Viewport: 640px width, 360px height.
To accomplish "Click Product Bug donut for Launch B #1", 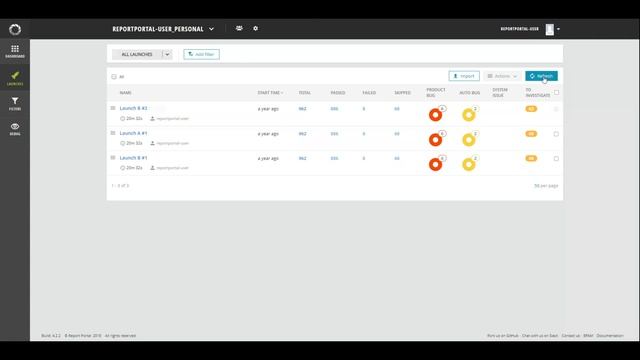I will click(x=436, y=164).
